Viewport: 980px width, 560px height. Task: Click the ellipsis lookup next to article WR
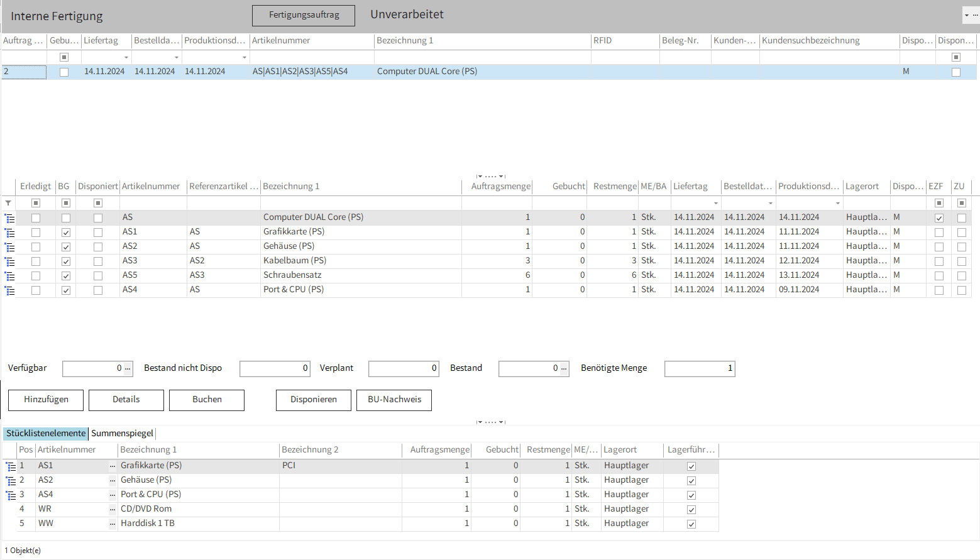click(x=113, y=509)
